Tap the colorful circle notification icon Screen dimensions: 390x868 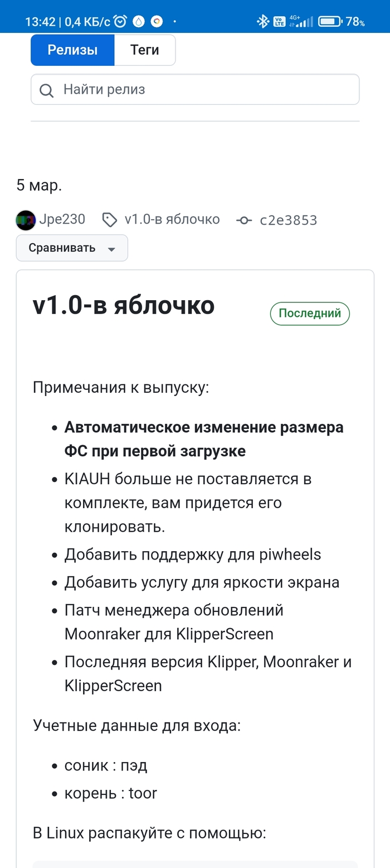157,22
